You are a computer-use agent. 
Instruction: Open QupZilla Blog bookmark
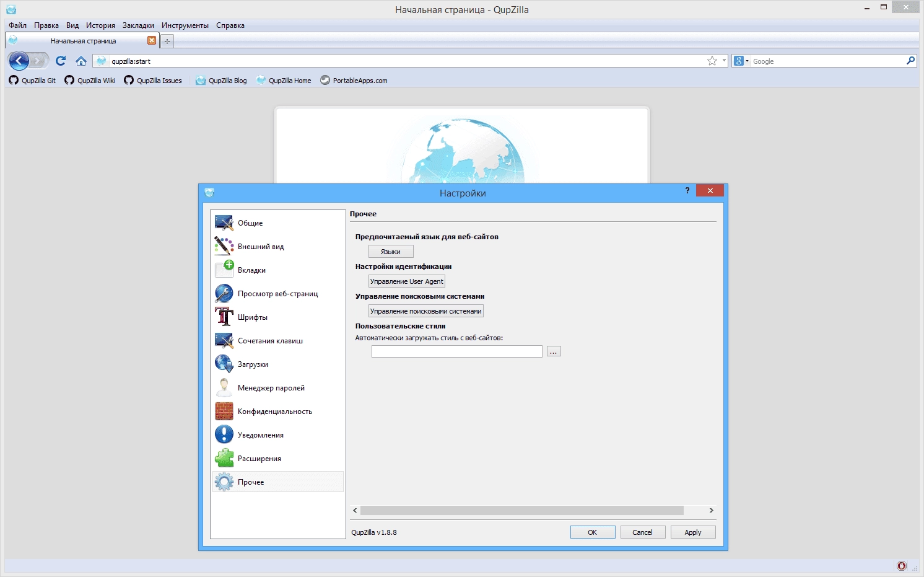[x=221, y=81]
